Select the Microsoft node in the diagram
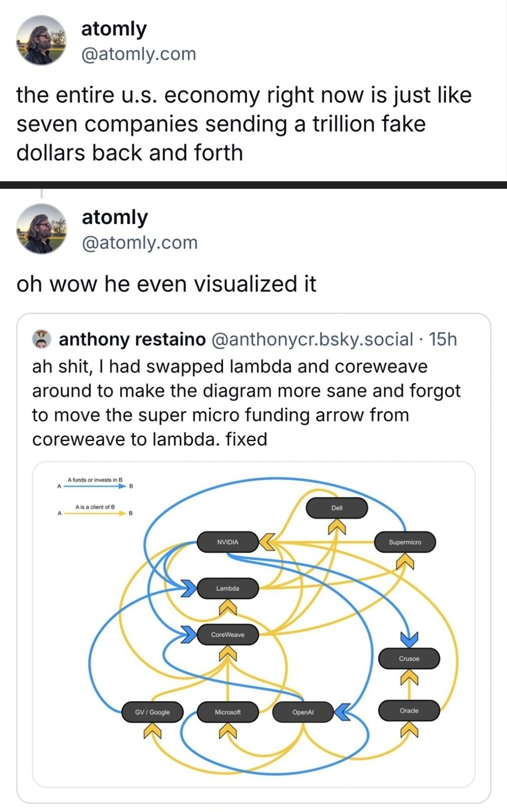This screenshot has width=507, height=812. pyautogui.click(x=228, y=712)
